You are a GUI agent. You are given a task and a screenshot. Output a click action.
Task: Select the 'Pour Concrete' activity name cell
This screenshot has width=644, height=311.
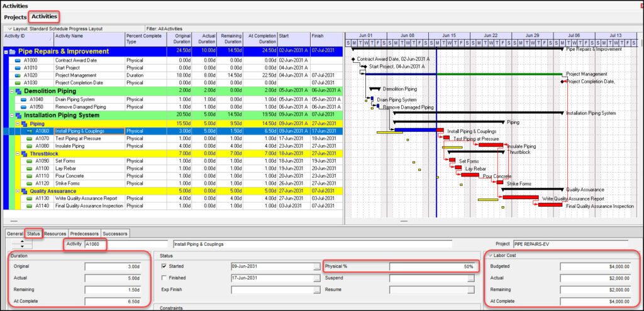tap(89, 176)
